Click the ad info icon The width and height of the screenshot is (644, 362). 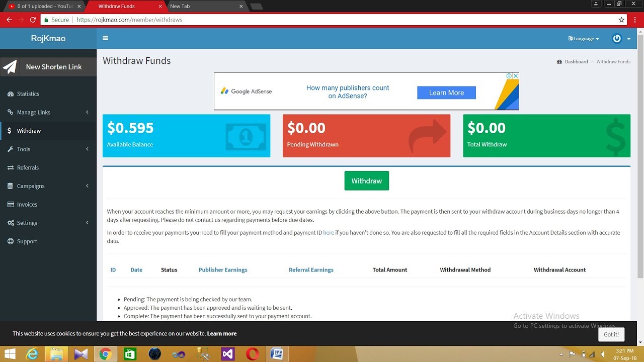509,76
